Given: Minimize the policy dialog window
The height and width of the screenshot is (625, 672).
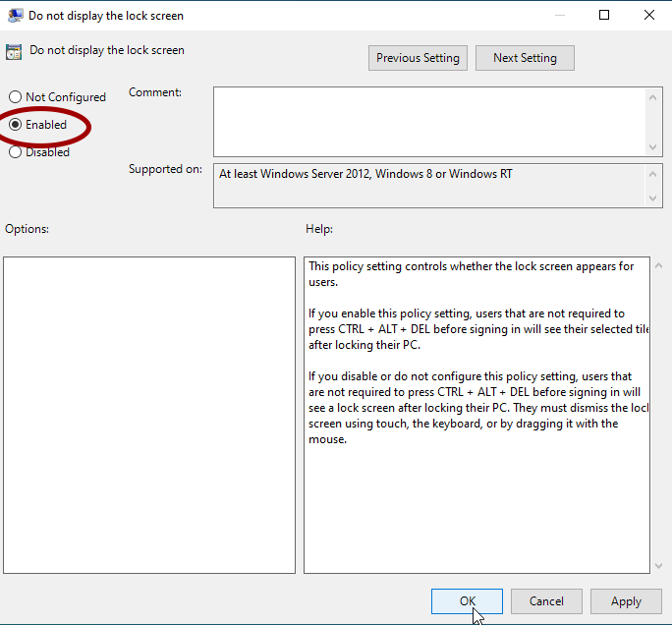Looking at the screenshot, I should 560,16.
